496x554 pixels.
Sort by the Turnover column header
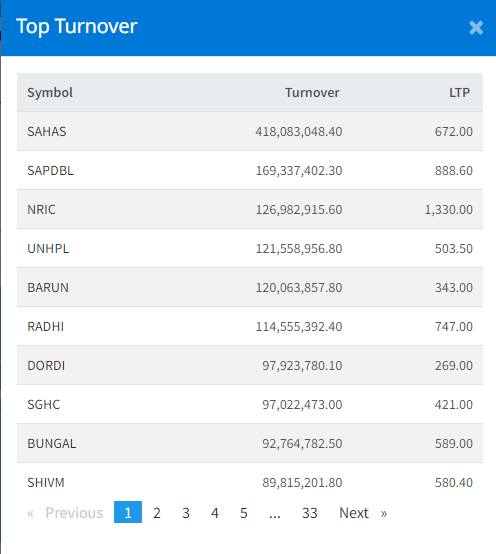click(x=312, y=93)
